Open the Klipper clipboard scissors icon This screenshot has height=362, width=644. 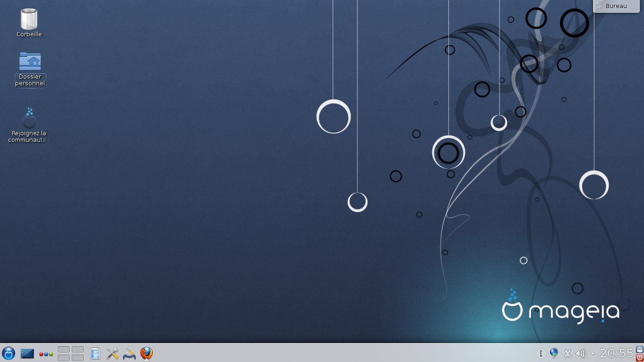pyautogui.click(x=568, y=354)
